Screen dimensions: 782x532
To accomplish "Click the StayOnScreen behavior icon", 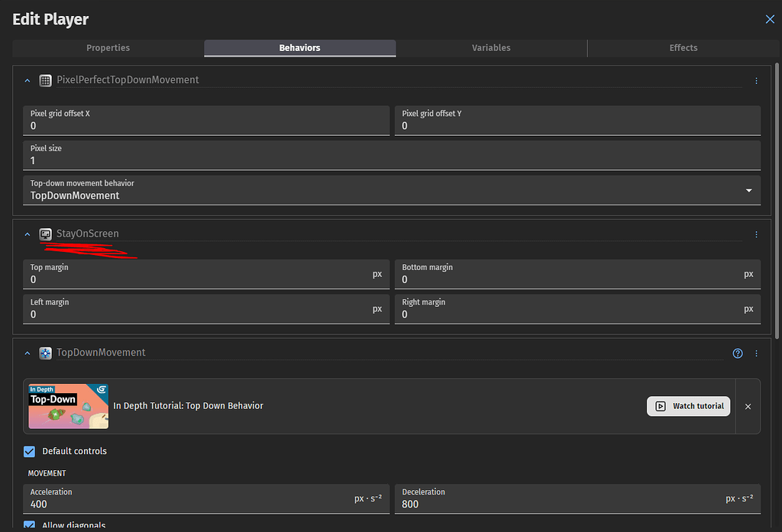I will click(x=45, y=234).
